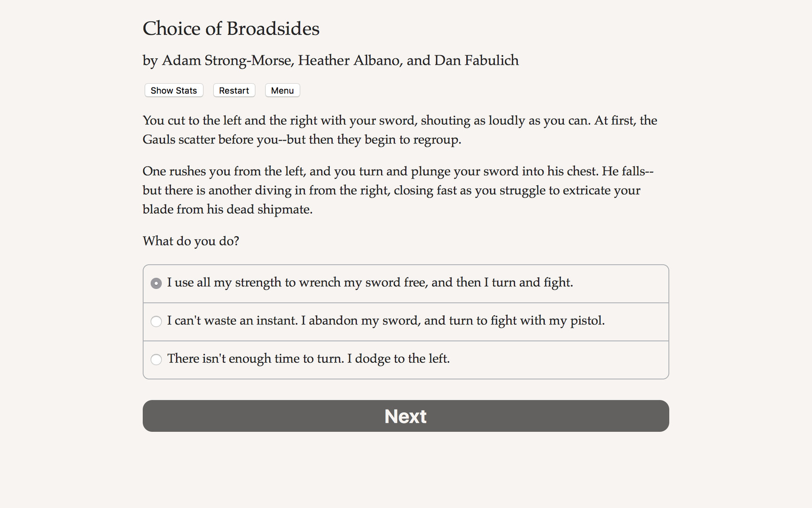Toggle the third answer's radio control
Viewport: 812px width, 508px height.
click(x=156, y=359)
